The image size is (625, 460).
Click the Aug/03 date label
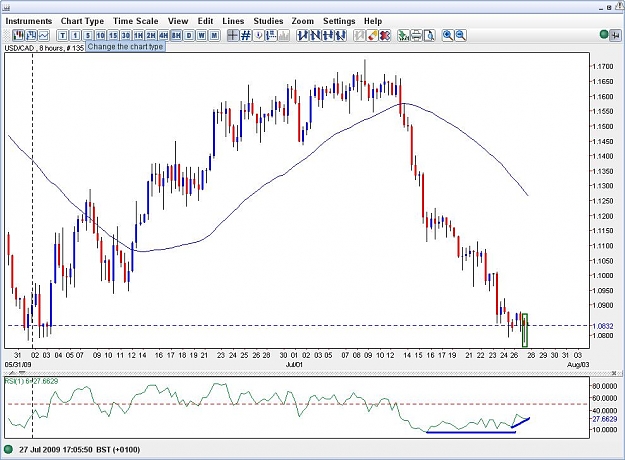[578, 364]
